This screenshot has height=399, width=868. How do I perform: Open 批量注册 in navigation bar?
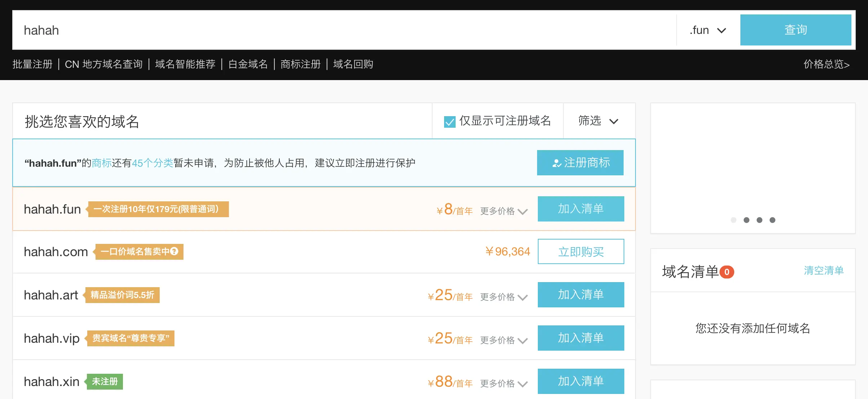(x=32, y=64)
